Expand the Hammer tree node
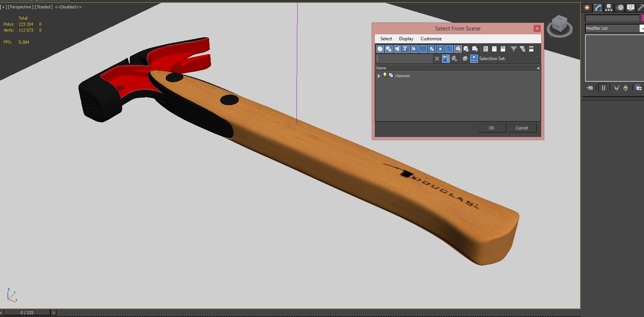Image resolution: width=644 pixels, height=317 pixels. 379,76
